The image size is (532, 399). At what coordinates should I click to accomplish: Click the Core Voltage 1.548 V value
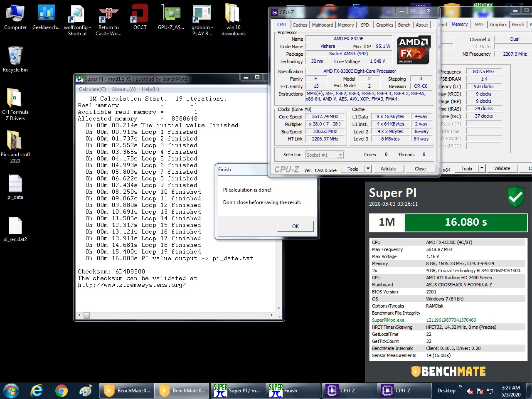(378, 61)
